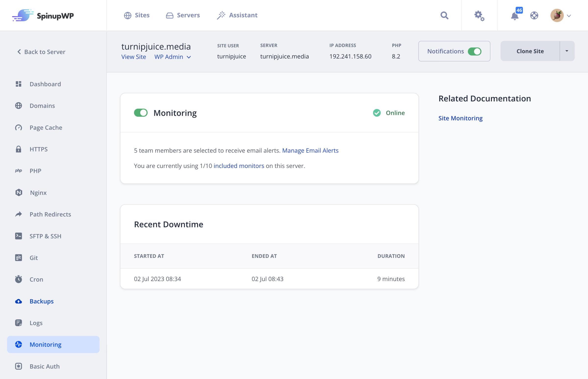Open the Site Monitoring documentation link
The width and height of the screenshot is (588, 379).
(460, 118)
